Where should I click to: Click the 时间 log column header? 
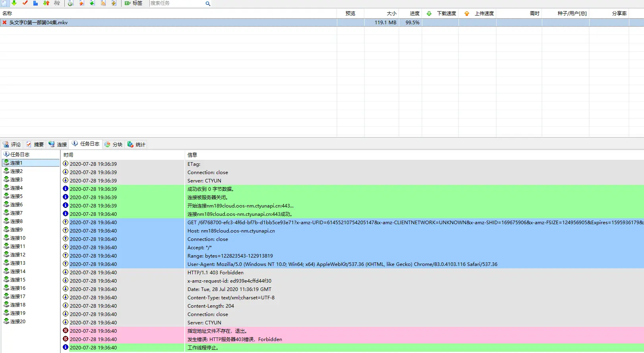pyautogui.click(x=123, y=155)
